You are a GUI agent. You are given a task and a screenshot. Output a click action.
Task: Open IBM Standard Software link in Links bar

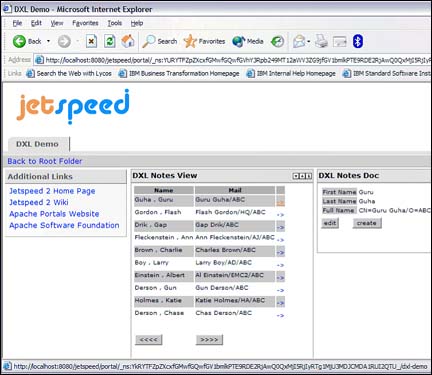387,73
